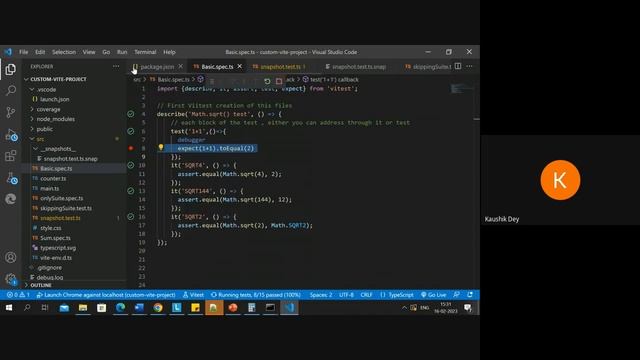The height and width of the screenshot is (360, 640).
Task: Click the Spaces: 2 indentation item
Action: point(321,295)
